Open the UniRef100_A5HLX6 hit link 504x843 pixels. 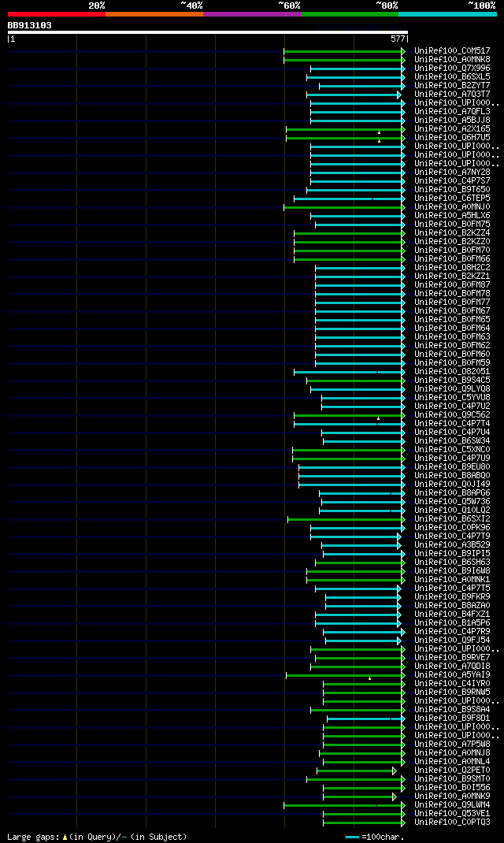click(x=452, y=216)
